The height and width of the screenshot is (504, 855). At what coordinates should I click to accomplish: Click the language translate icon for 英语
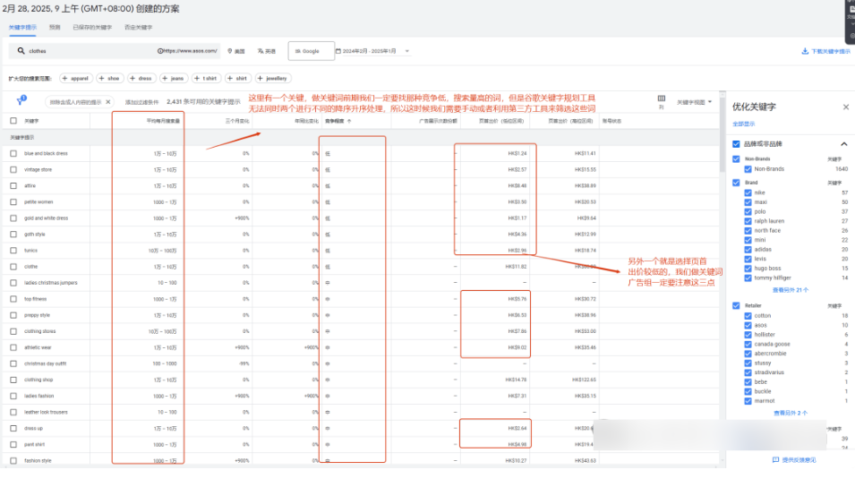[x=261, y=51]
